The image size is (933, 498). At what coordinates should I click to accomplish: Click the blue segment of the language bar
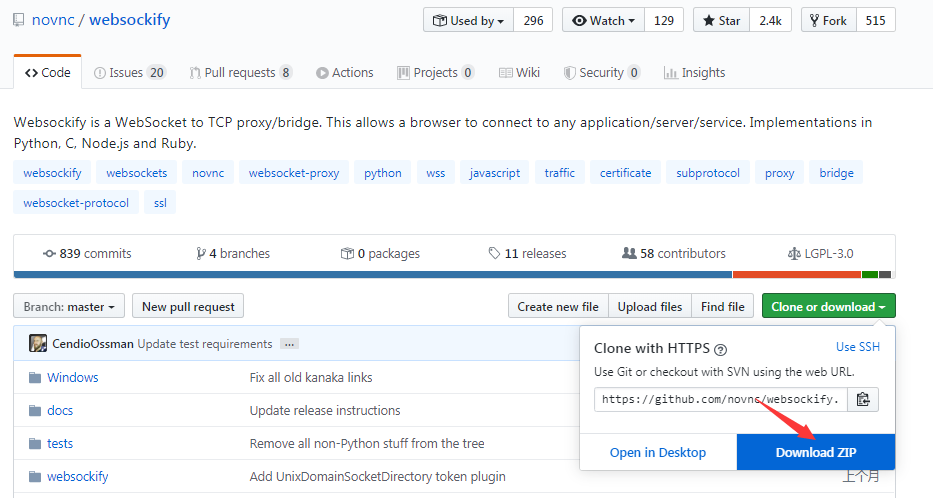tap(373, 274)
